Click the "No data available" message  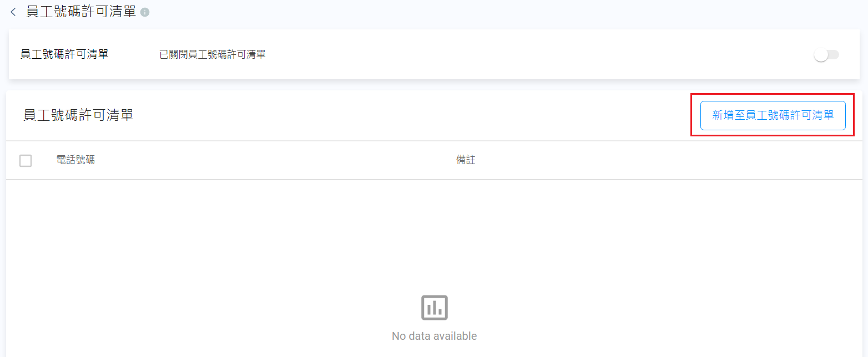tap(434, 336)
